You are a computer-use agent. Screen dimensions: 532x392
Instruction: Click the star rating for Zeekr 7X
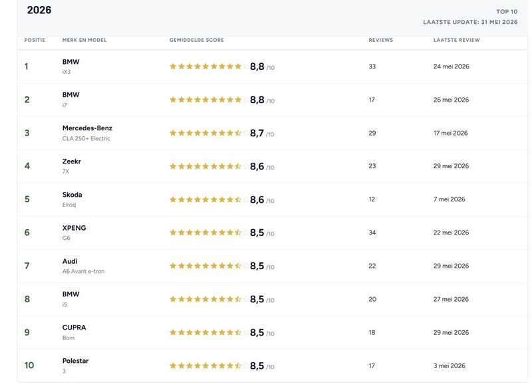pyautogui.click(x=209, y=166)
